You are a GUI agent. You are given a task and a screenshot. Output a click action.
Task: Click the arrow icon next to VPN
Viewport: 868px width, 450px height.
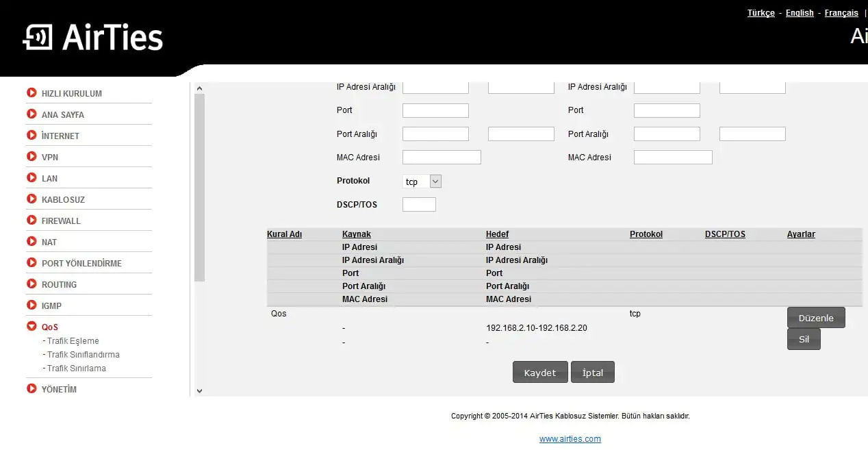pyautogui.click(x=31, y=157)
